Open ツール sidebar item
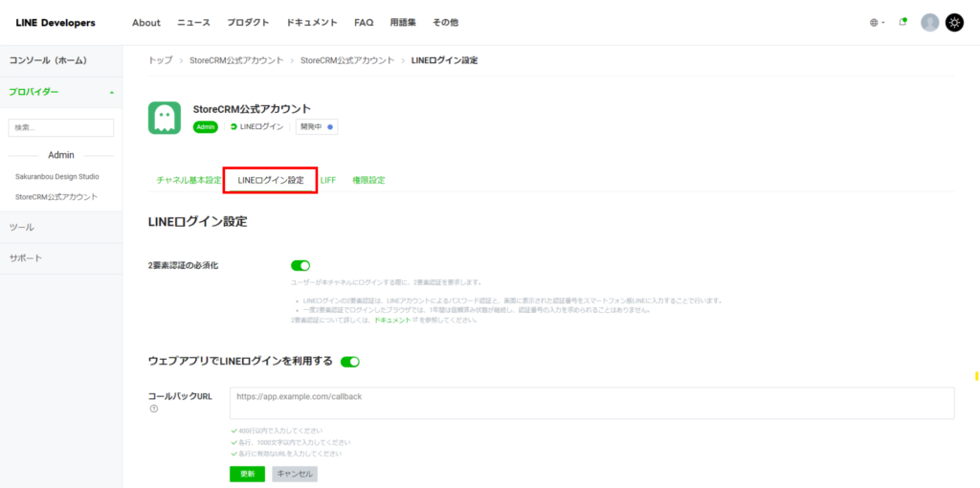Screen dimensions: 980x488 click(61, 228)
